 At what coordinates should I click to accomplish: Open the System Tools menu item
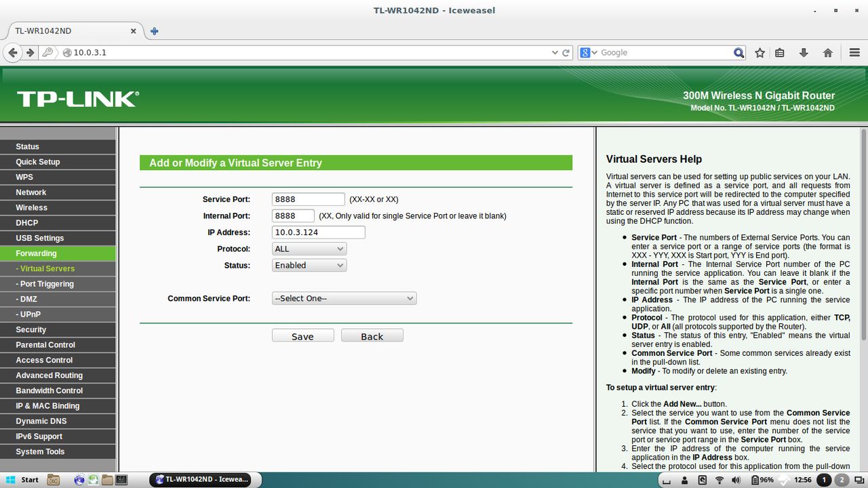(58, 451)
